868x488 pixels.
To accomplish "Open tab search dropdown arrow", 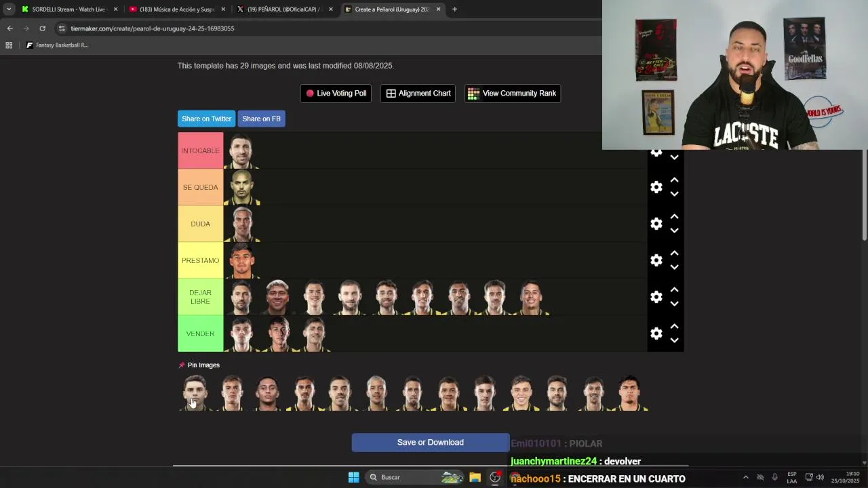I will (x=9, y=9).
